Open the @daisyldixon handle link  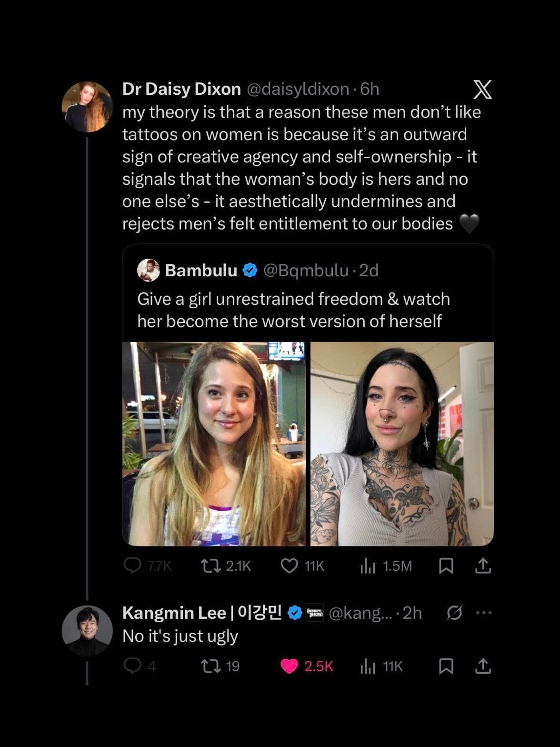click(x=298, y=89)
